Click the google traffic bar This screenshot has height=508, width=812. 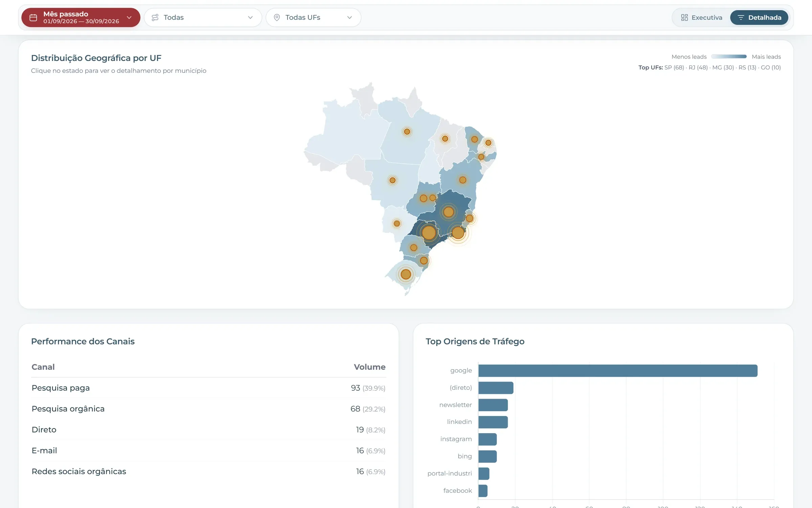click(618, 371)
